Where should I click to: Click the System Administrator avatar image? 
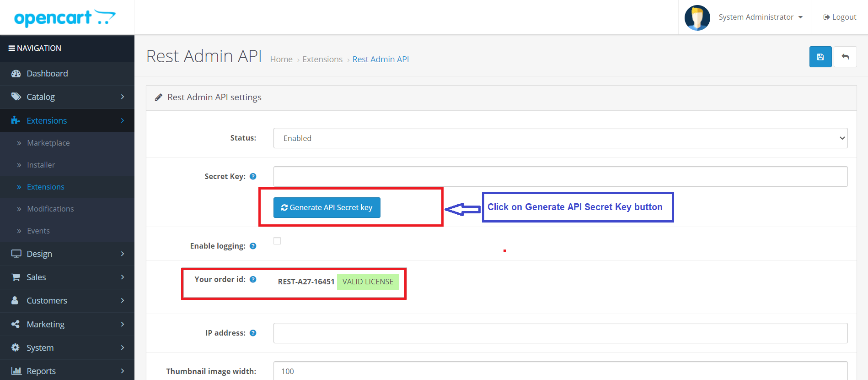click(x=697, y=18)
